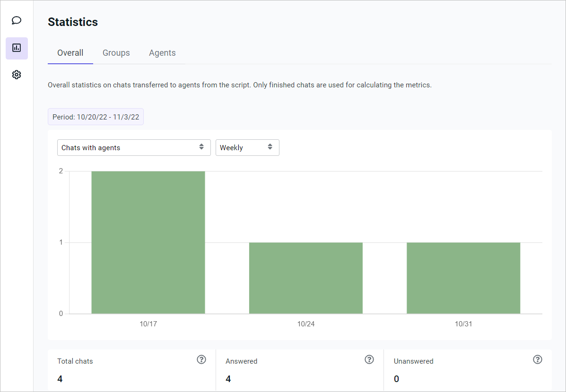Select the statistics chart icon in sidebar
566x392 pixels.
17,48
